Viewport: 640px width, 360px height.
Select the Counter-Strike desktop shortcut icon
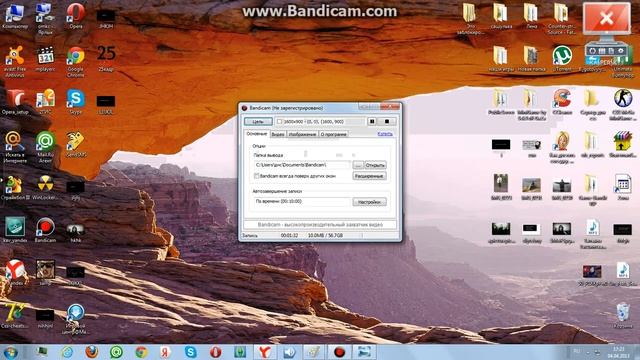pyautogui.click(x=623, y=104)
